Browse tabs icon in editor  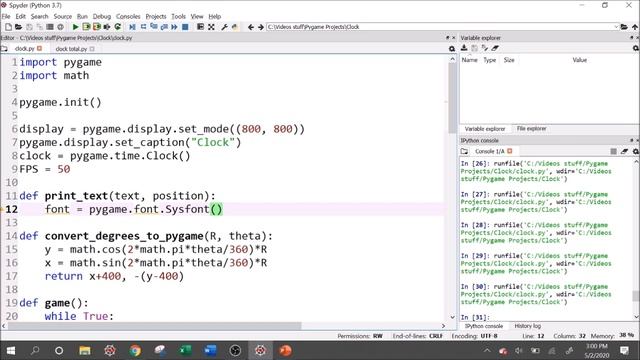tap(4, 49)
